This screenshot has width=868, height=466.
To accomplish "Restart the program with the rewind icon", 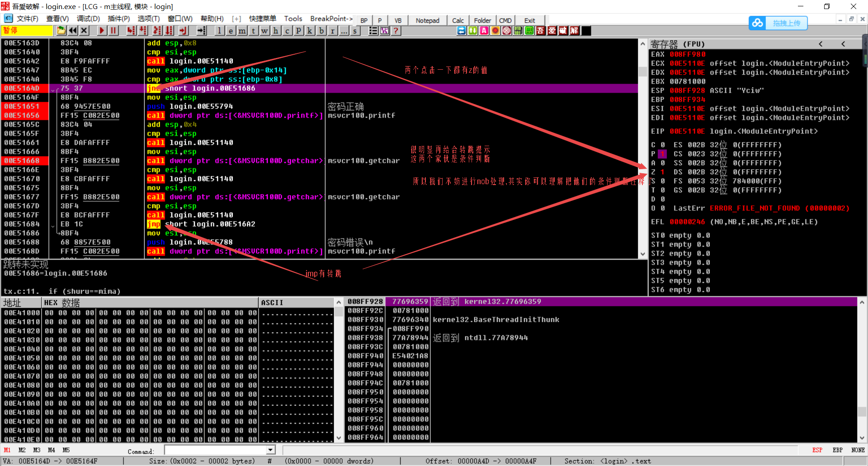I will pyautogui.click(x=73, y=31).
